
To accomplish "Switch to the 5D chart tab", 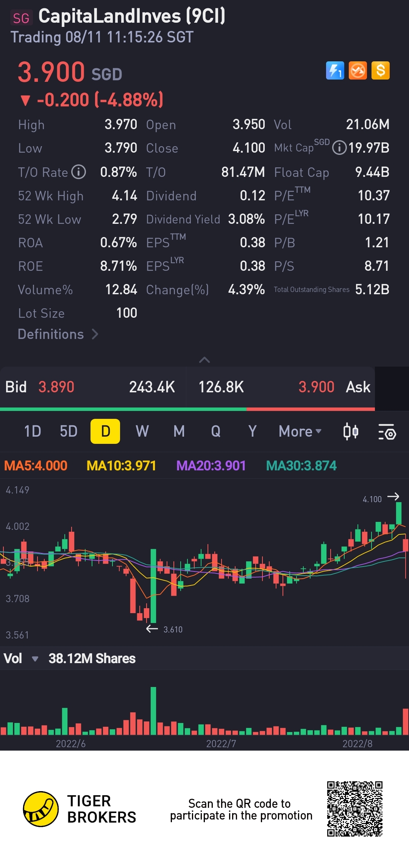I will 69,431.
